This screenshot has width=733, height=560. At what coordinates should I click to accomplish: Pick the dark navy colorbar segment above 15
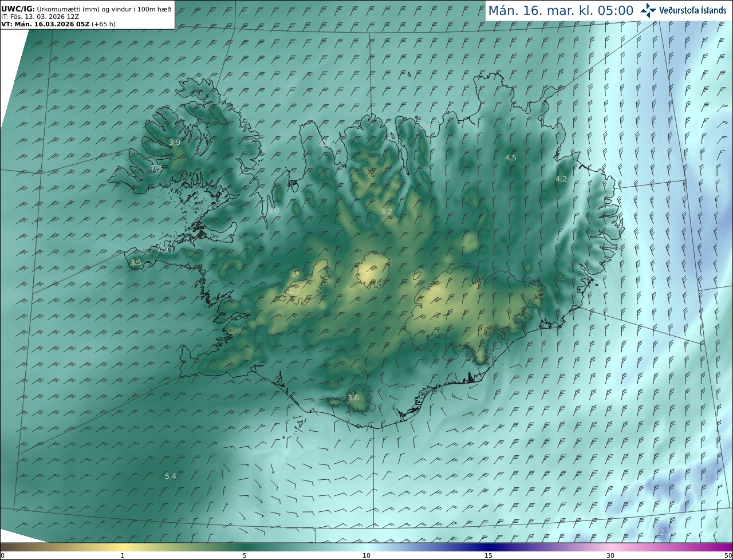[488, 547]
